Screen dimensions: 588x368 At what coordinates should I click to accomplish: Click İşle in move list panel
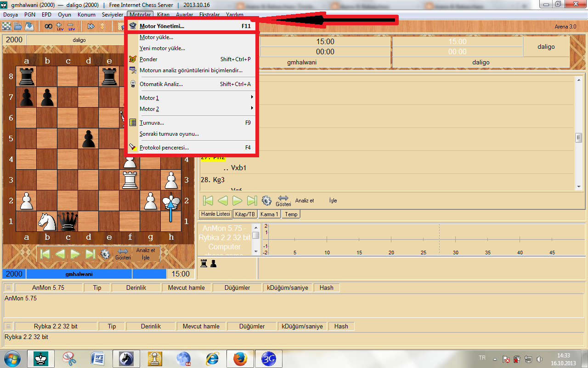click(x=333, y=201)
